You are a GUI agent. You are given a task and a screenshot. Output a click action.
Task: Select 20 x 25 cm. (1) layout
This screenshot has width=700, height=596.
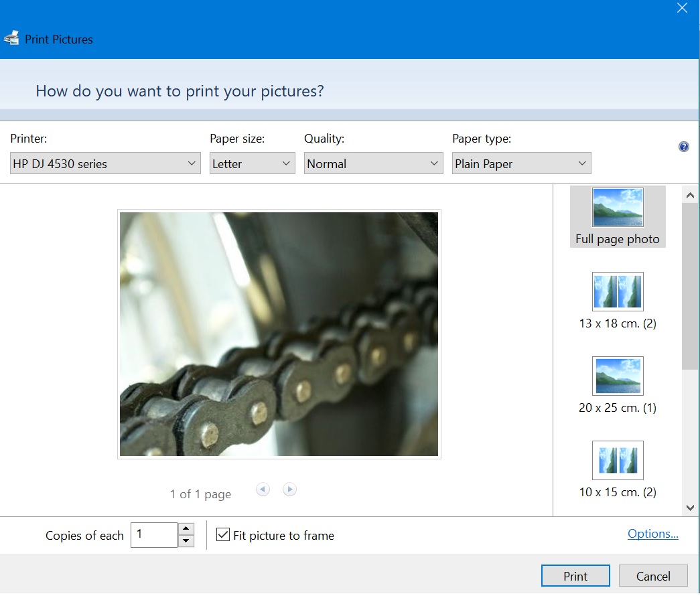(x=618, y=386)
